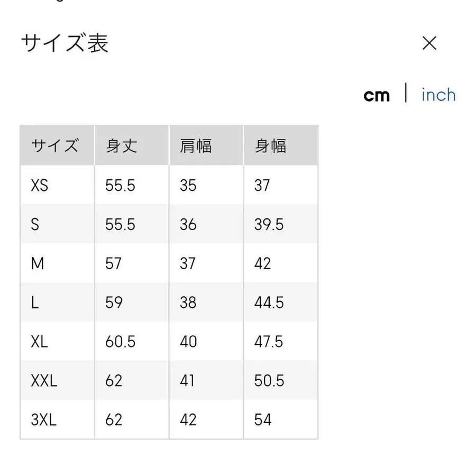Click the divider between cm and inch

click(x=406, y=93)
